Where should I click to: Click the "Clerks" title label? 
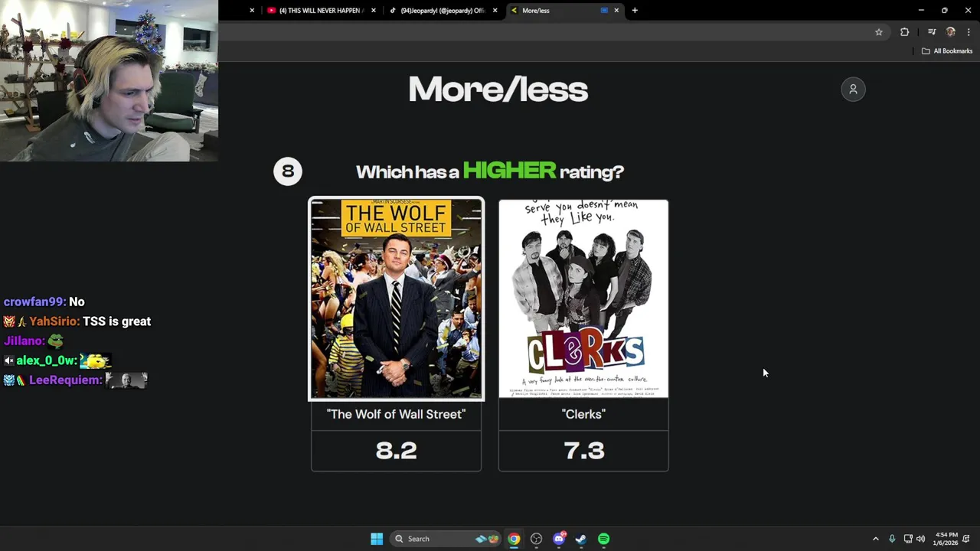(583, 414)
